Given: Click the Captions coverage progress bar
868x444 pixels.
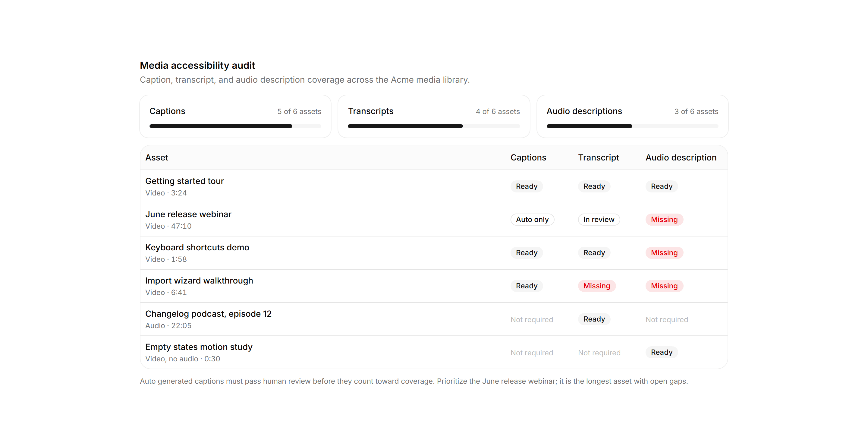Looking at the screenshot, I should 235,126.
